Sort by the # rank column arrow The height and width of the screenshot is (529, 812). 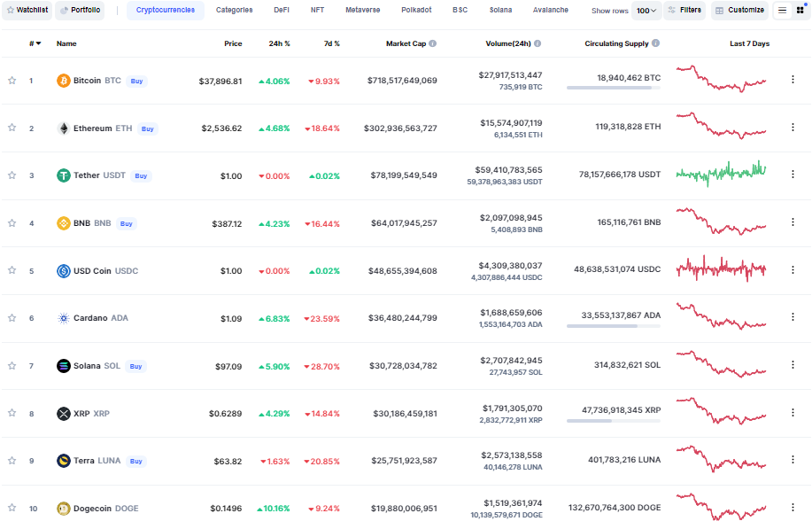38,43
